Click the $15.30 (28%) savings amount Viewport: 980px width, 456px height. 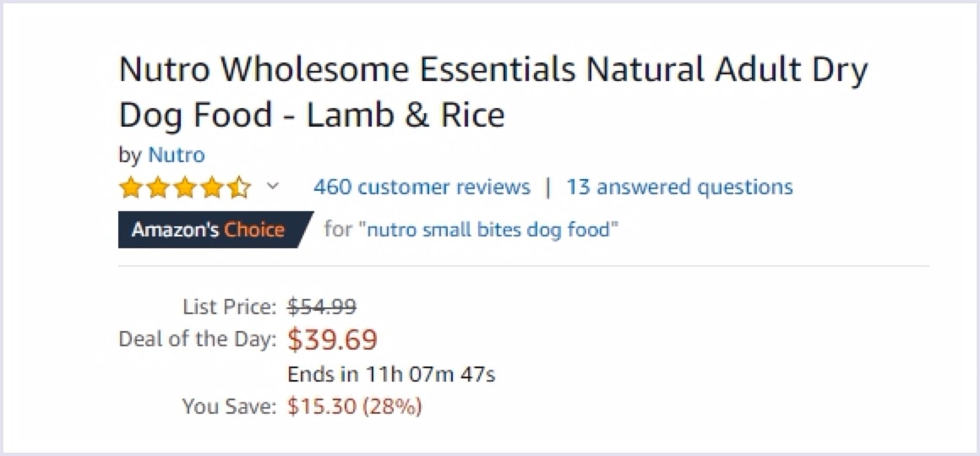(x=354, y=407)
